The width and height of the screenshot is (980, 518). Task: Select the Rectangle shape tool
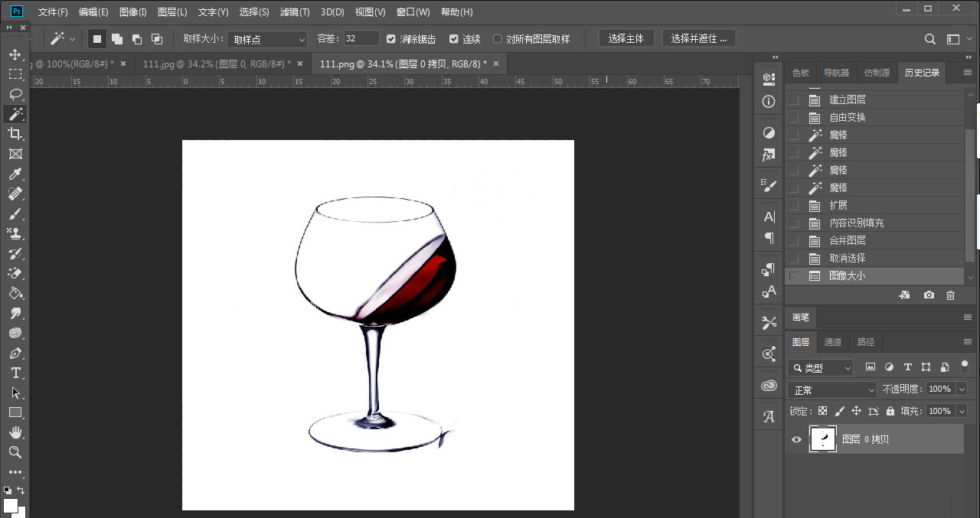point(15,412)
